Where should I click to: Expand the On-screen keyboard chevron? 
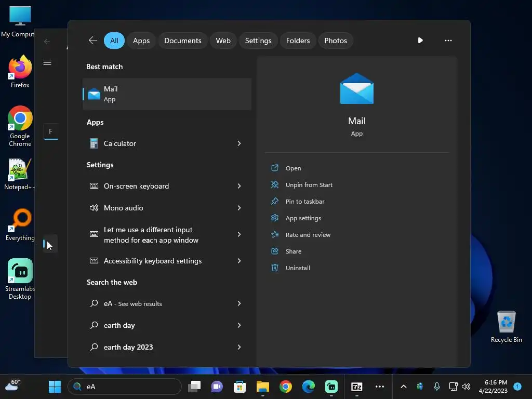(x=239, y=186)
